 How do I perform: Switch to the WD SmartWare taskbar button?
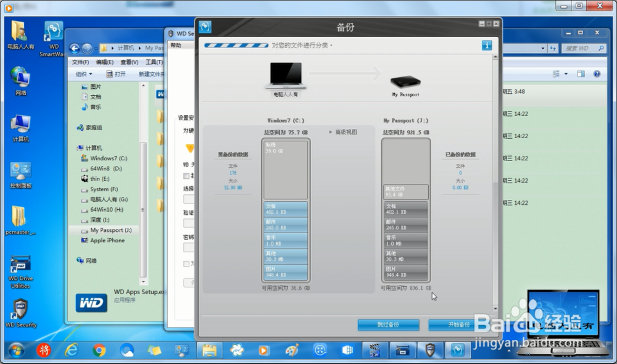click(458, 350)
